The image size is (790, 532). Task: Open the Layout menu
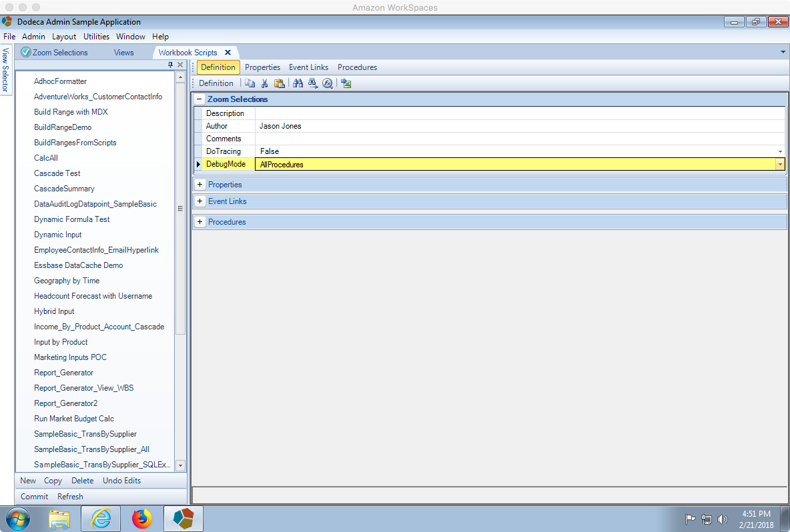pyautogui.click(x=64, y=36)
